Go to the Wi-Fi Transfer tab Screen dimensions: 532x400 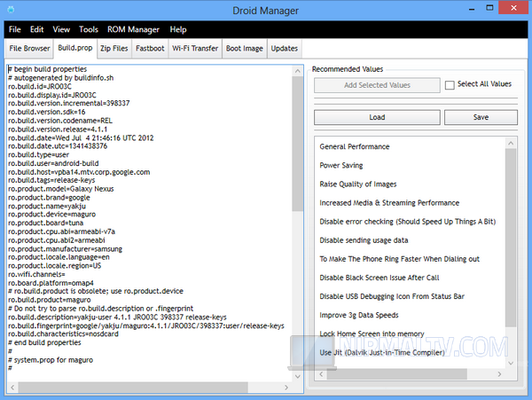click(x=195, y=49)
